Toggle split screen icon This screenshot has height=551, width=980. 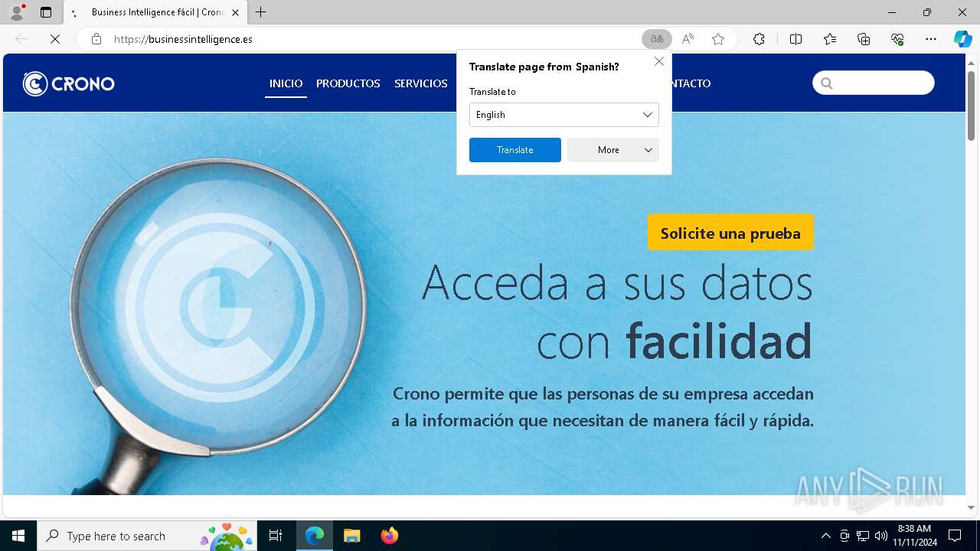pyautogui.click(x=795, y=39)
